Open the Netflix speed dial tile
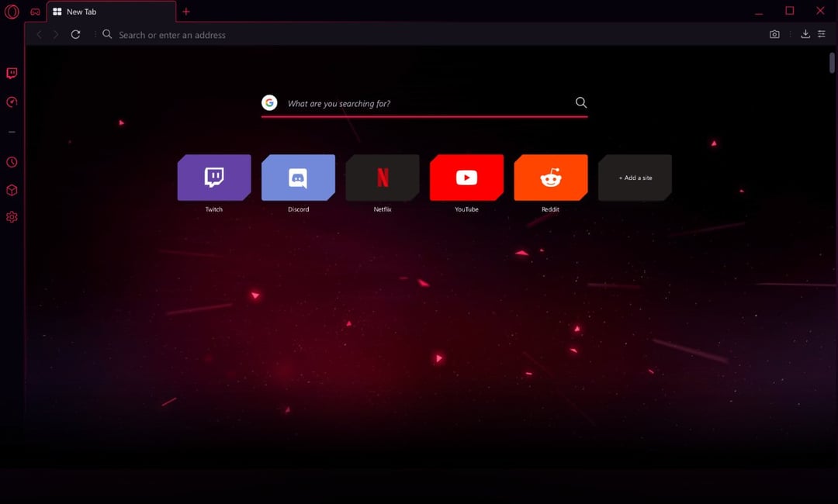The image size is (838, 504). 383,178
